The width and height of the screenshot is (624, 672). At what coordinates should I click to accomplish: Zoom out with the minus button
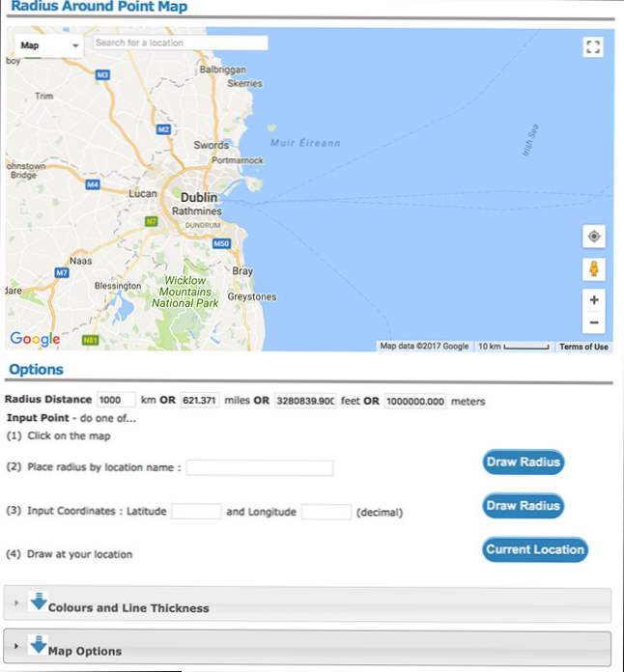[x=594, y=323]
